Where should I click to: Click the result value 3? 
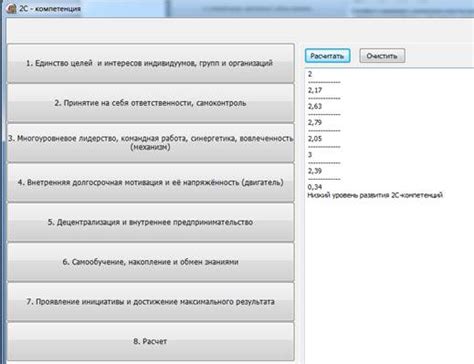coord(310,155)
